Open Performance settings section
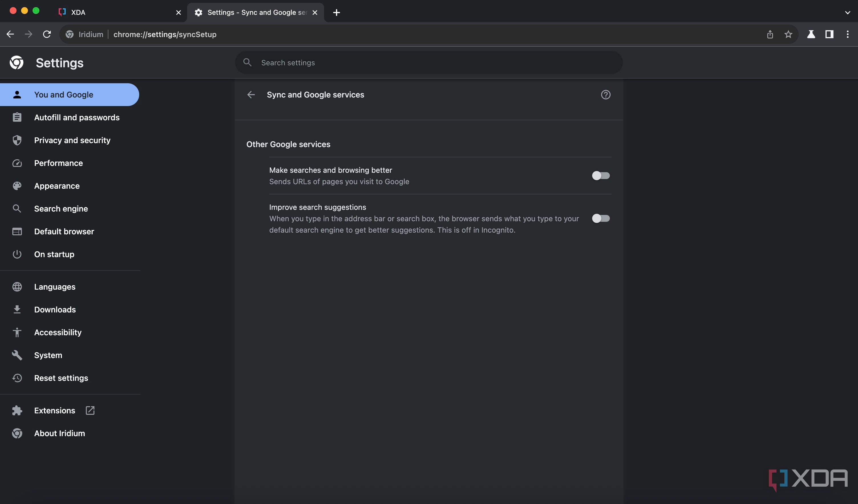Image resolution: width=858 pixels, height=504 pixels. tap(70, 163)
